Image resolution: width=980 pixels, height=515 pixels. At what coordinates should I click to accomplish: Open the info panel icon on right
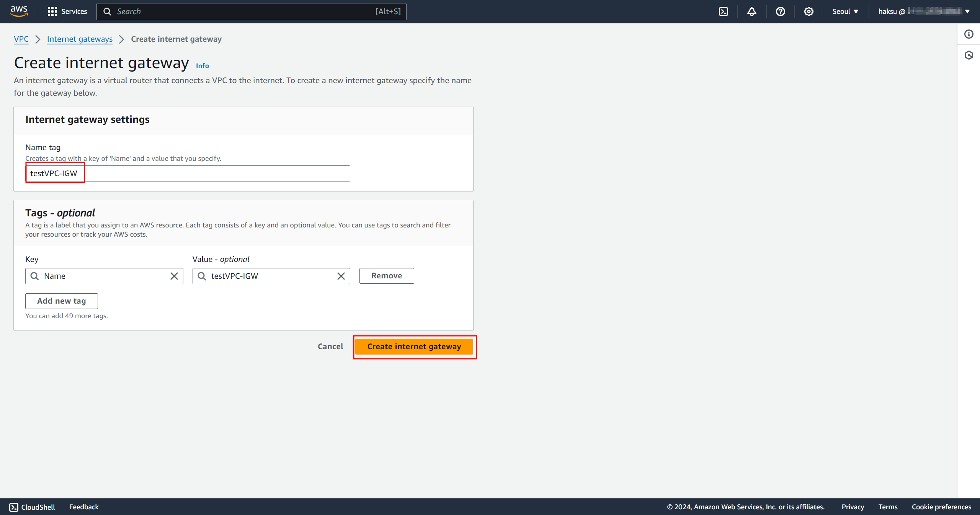click(969, 34)
